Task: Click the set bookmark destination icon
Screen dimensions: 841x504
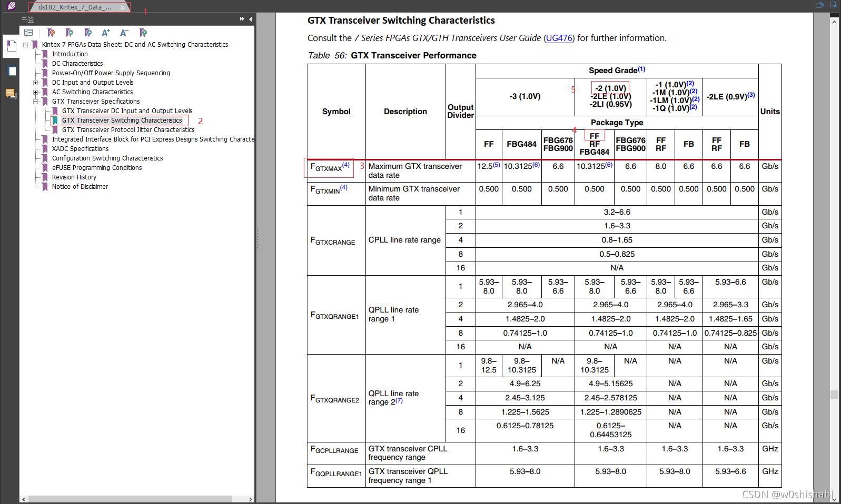Action: pos(88,33)
